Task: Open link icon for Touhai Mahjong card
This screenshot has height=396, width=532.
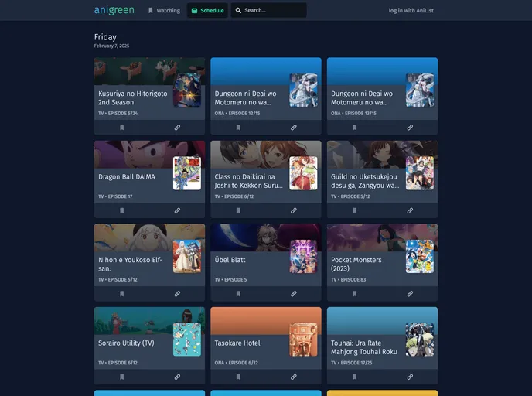Action: 410,377
